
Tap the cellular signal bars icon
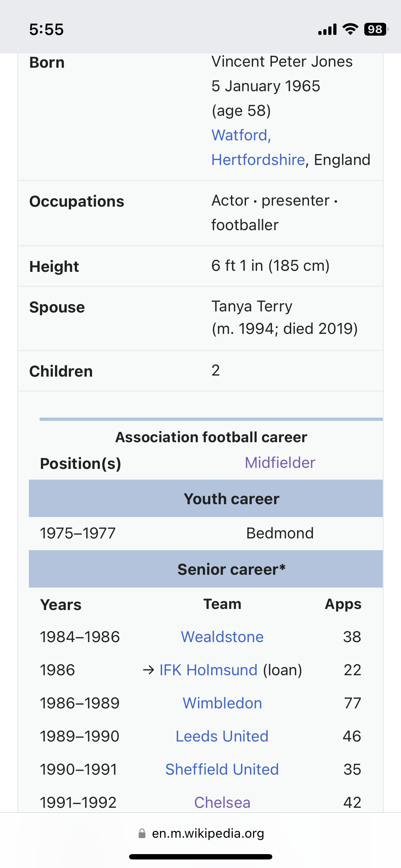[327, 30]
